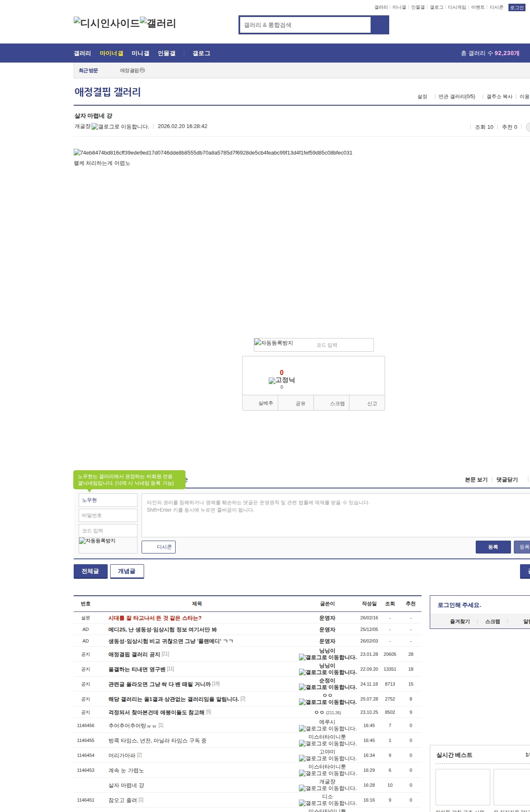
Task: Open 디소's gallog icon
Action: pyautogui.click(x=328, y=803)
